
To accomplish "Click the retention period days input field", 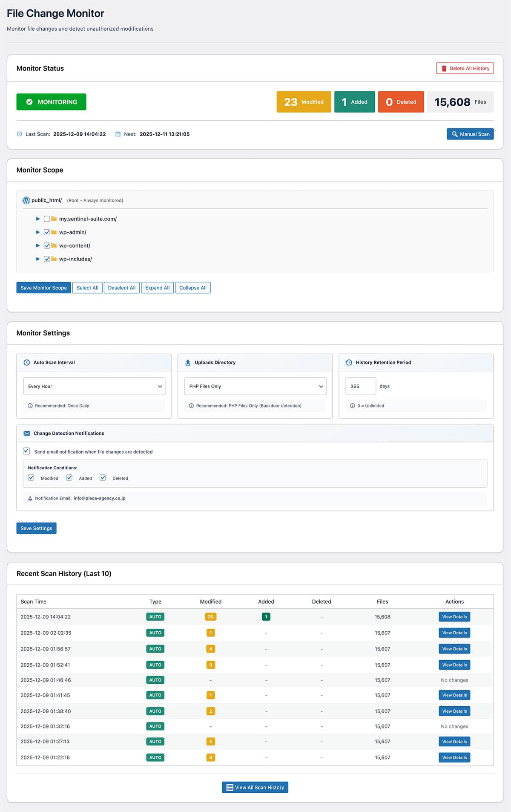I will (360, 387).
